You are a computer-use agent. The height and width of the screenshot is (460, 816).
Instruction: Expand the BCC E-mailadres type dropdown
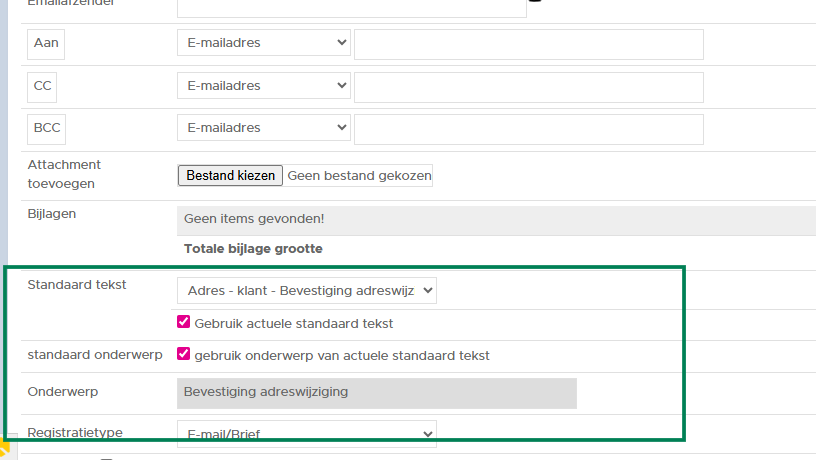point(264,128)
